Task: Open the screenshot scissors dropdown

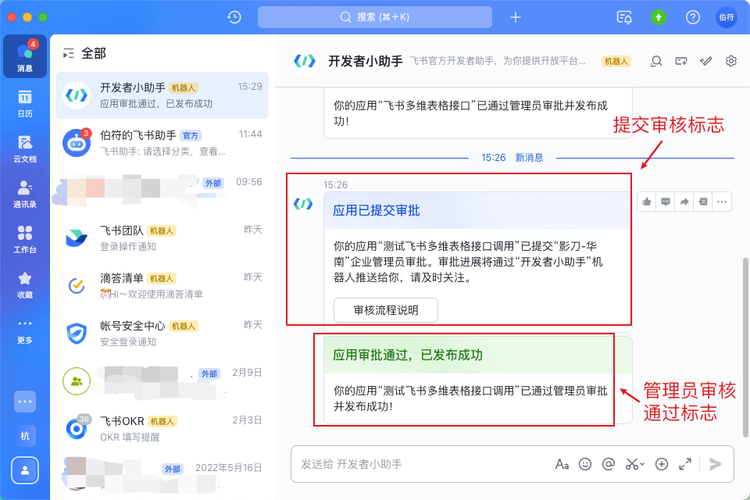Action: [635, 464]
